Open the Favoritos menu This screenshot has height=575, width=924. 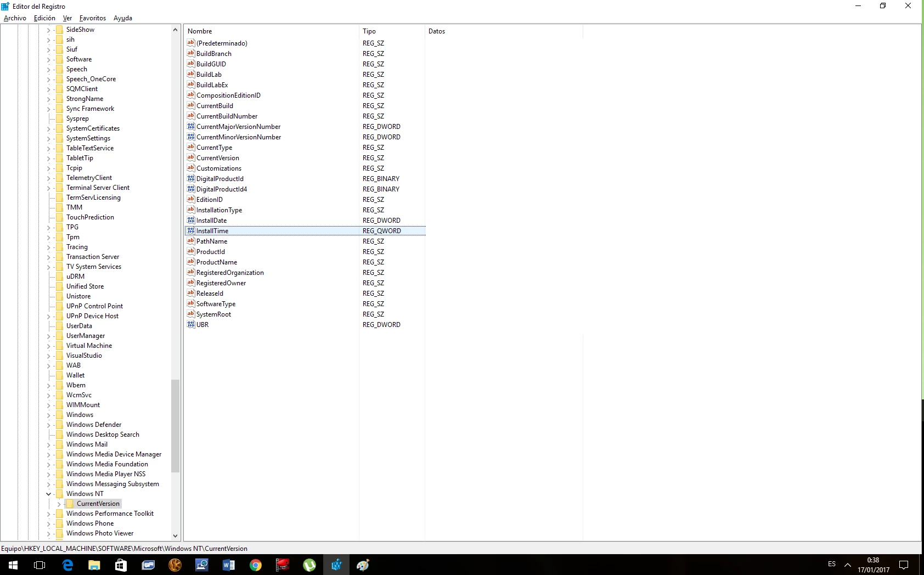click(93, 18)
